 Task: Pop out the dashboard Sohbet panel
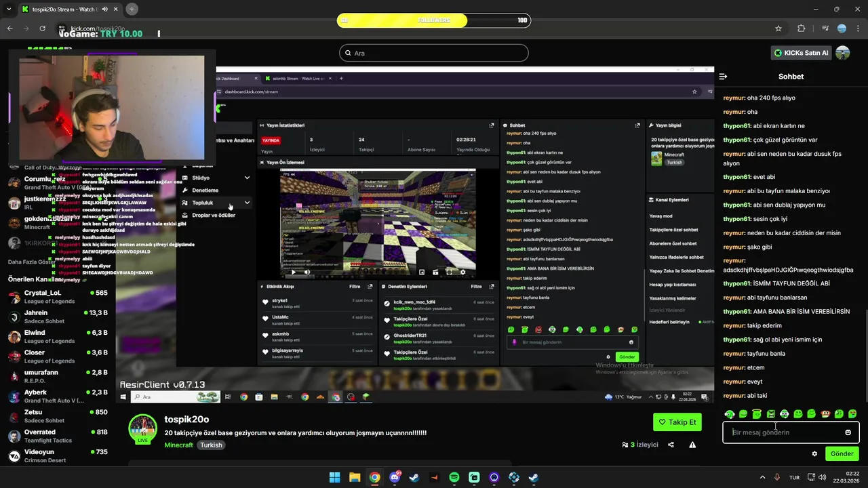click(637, 125)
